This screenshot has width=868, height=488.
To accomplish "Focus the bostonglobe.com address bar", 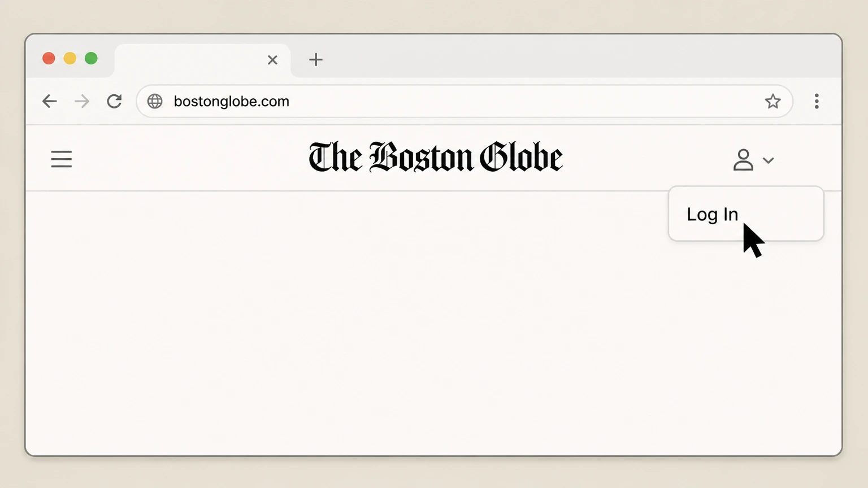I will pos(465,101).
